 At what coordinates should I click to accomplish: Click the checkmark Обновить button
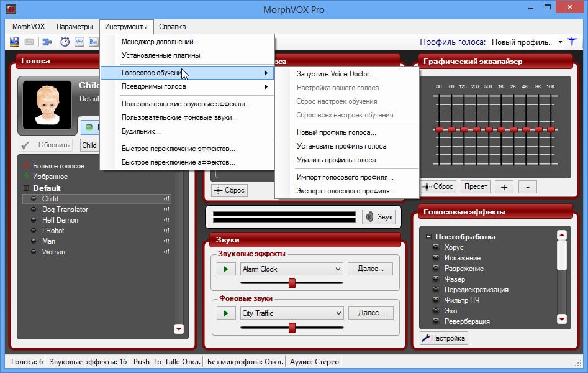coord(45,145)
